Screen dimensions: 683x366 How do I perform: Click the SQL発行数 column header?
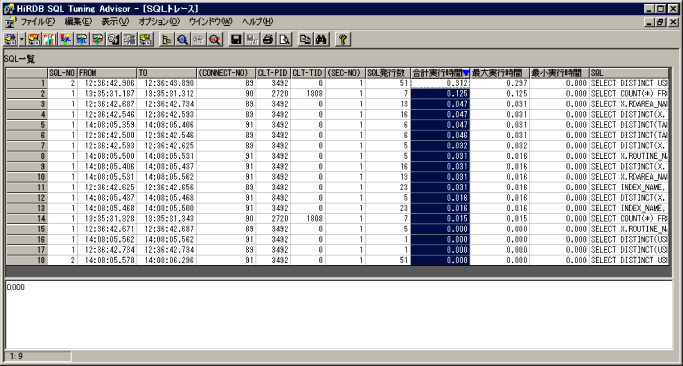point(388,73)
